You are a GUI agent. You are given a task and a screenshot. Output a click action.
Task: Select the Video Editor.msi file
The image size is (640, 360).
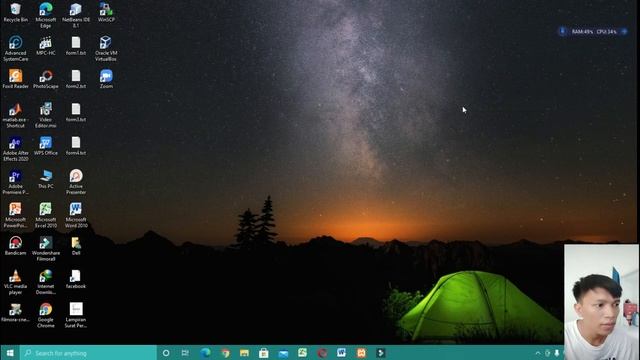46,115
